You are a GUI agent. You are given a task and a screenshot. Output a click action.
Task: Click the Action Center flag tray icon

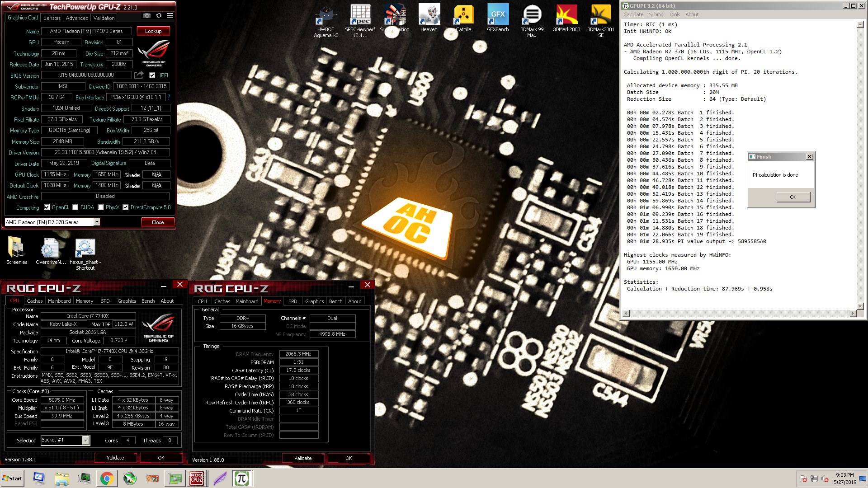803,479
